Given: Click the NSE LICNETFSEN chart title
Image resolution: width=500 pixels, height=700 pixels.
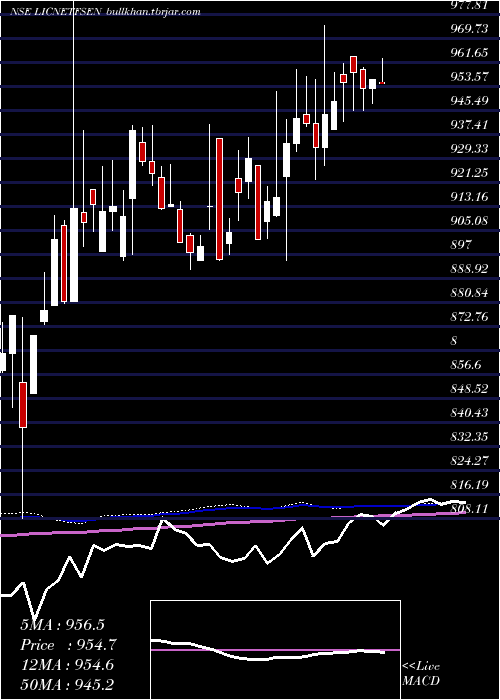Looking at the screenshot, I should 57,12.
